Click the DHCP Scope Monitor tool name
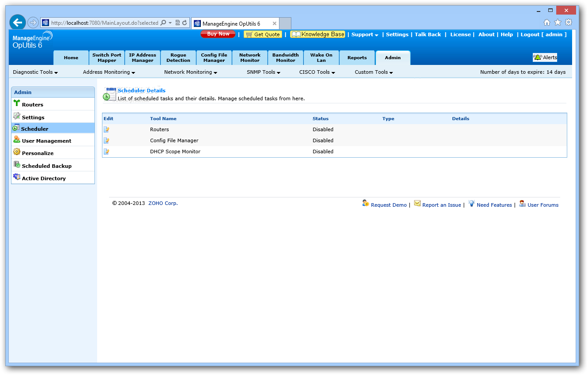 tap(175, 152)
